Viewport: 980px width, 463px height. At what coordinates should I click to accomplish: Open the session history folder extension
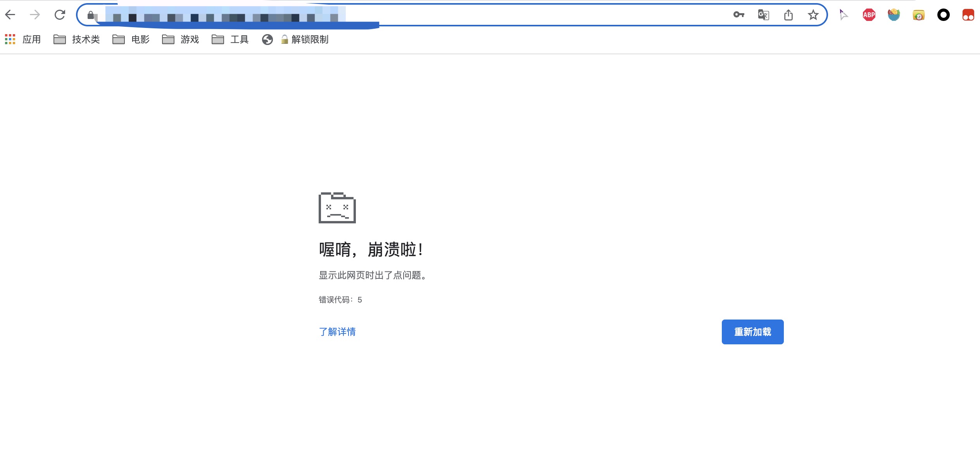click(x=918, y=14)
